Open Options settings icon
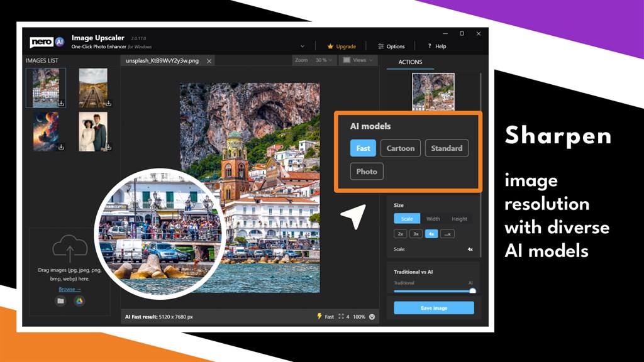Screen dimensions: 644x362 [x=380, y=47]
